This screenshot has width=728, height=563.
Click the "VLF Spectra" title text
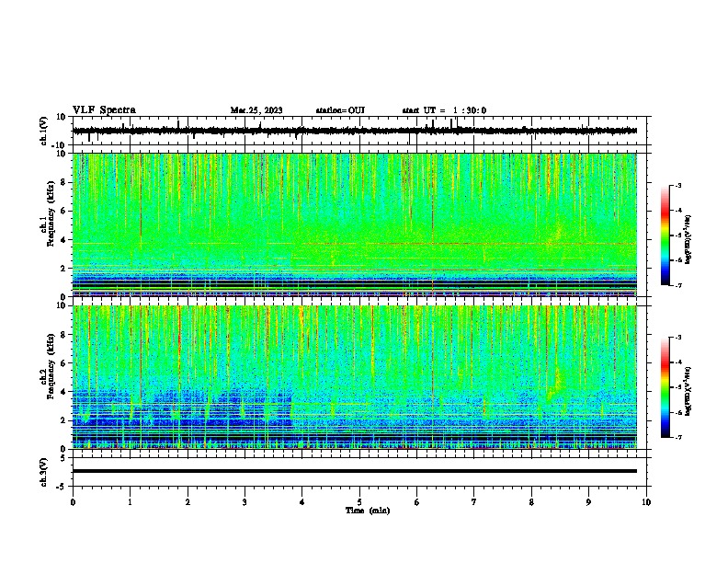click(x=104, y=109)
